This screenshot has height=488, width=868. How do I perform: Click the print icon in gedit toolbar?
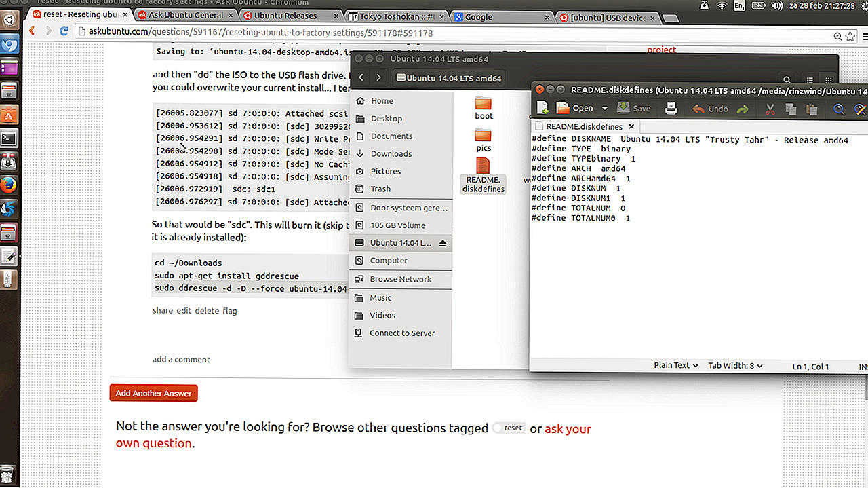click(x=671, y=108)
